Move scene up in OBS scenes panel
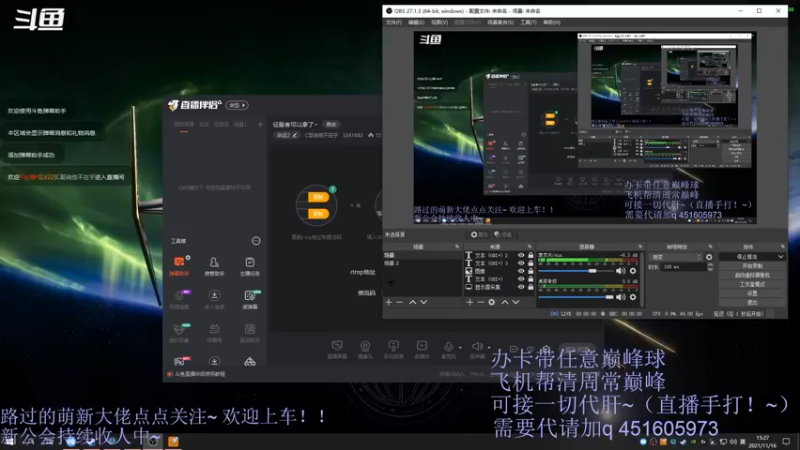This screenshot has height=450, width=800. 413,303
